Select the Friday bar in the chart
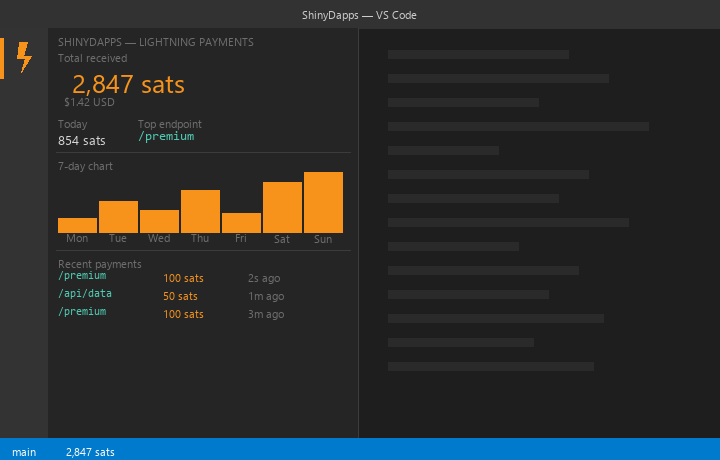 coord(241,223)
